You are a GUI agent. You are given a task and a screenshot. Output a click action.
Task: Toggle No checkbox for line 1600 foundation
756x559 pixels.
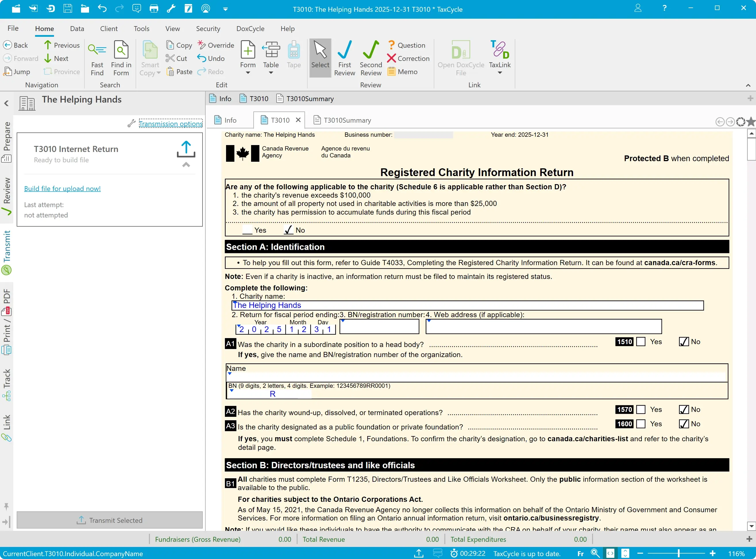pyautogui.click(x=684, y=424)
